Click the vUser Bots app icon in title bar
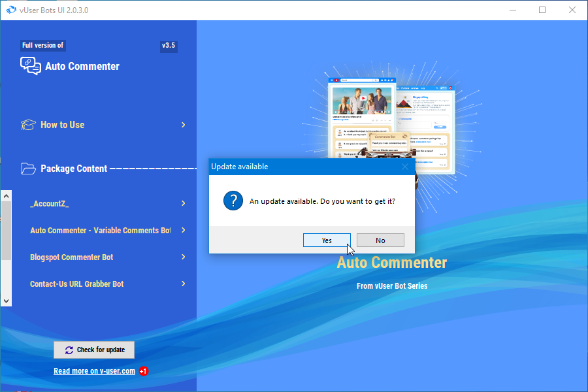Viewport: 588px width, 392px height. [11, 10]
